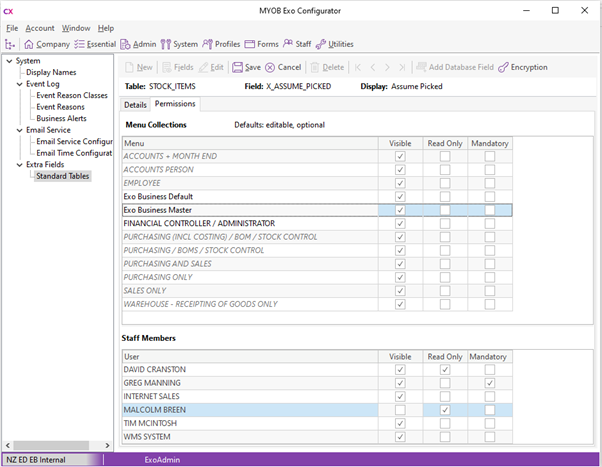Open the System section

[x=179, y=45]
